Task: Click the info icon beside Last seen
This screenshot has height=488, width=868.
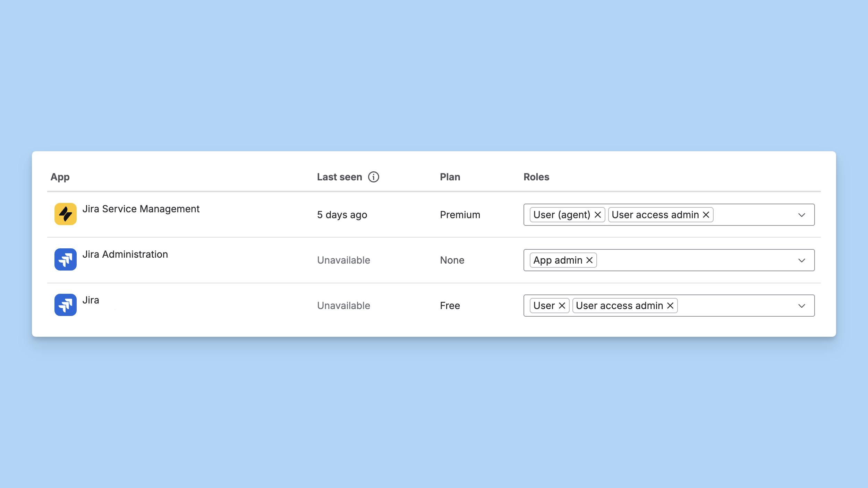Action: [374, 177]
